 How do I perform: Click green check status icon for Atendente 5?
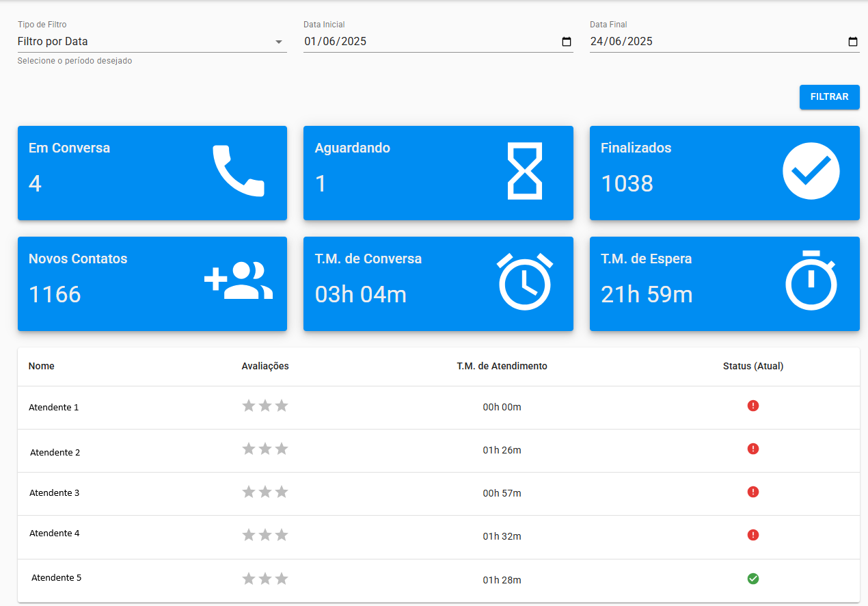click(x=752, y=579)
